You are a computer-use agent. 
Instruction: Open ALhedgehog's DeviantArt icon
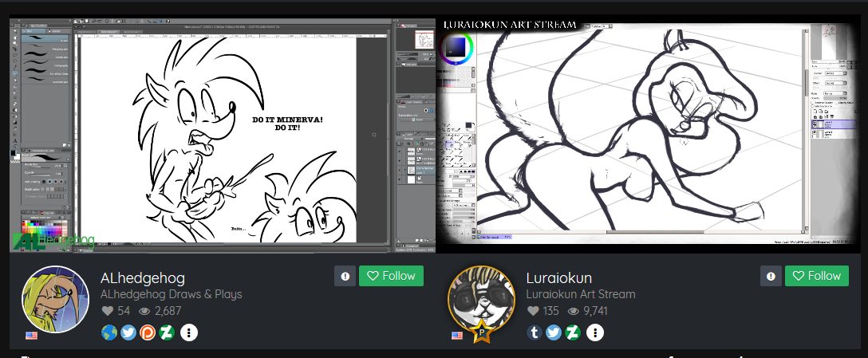coord(167,332)
